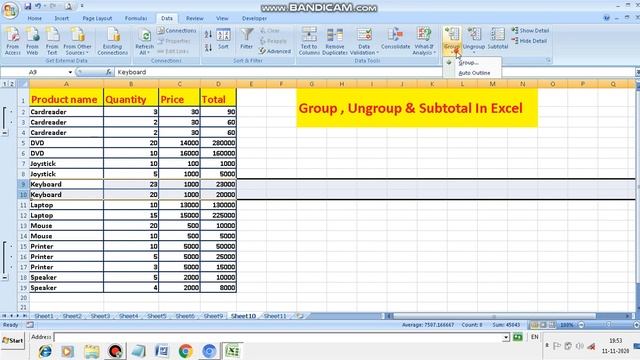Customize quick access toolbar dropdown
This screenshot has height=360, width=640.
coord(82,6)
